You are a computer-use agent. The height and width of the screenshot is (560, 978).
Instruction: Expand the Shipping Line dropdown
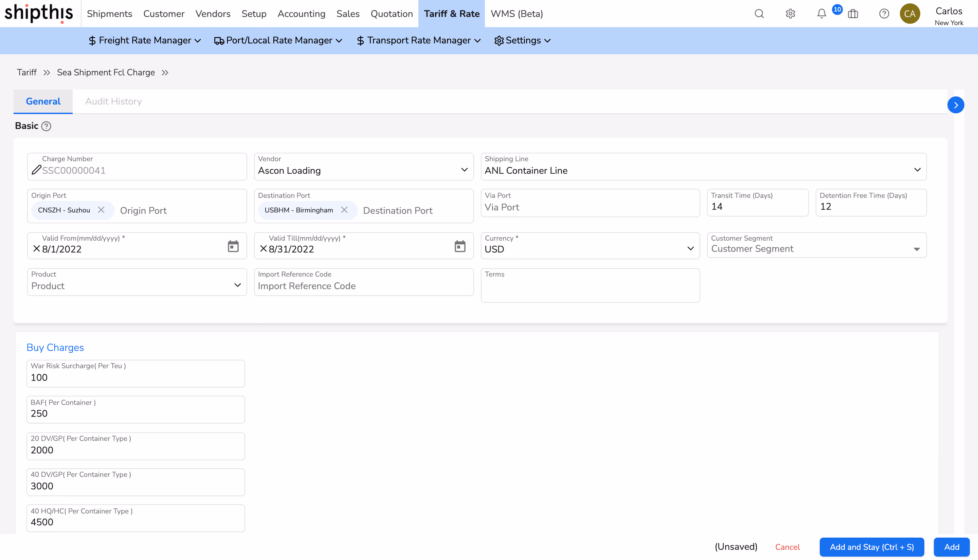click(x=917, y=170)
